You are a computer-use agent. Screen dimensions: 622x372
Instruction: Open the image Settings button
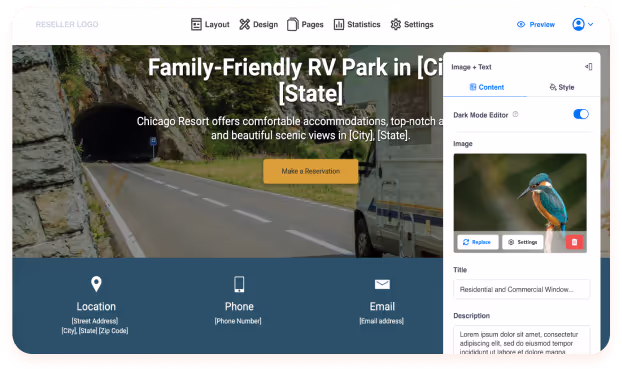(x=523, y=242)
